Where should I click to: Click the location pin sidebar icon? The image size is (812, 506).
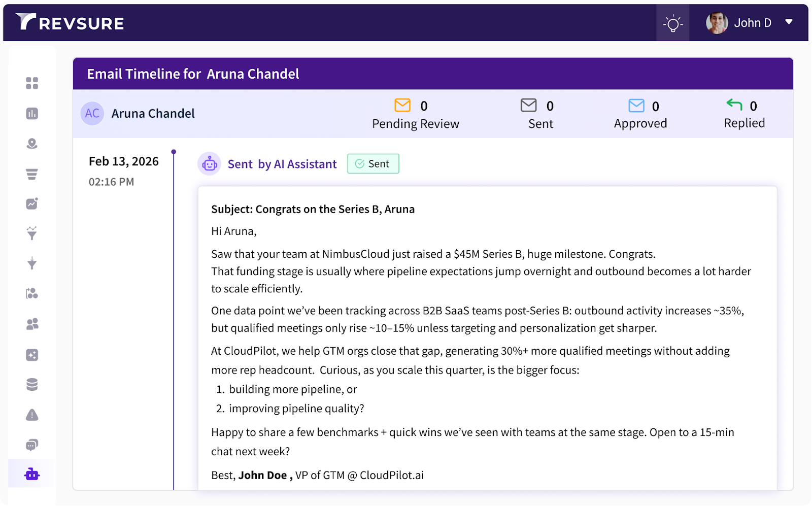(x=32, y=144)
